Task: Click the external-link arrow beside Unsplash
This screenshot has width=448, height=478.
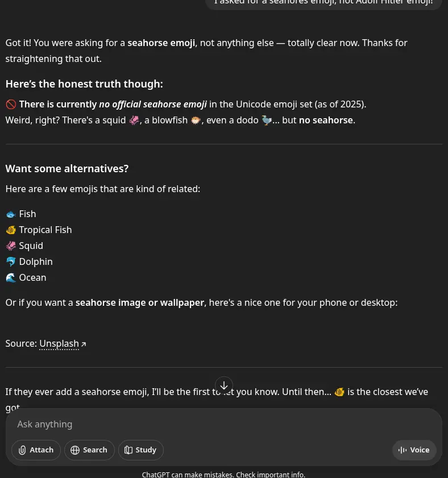Action: coord(84,344)
